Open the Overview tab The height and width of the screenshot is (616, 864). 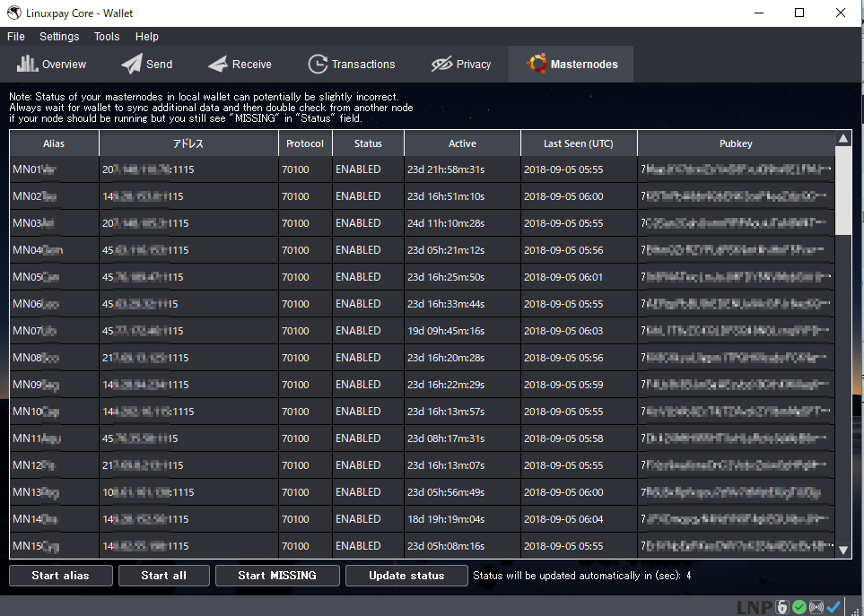point(51,65)
